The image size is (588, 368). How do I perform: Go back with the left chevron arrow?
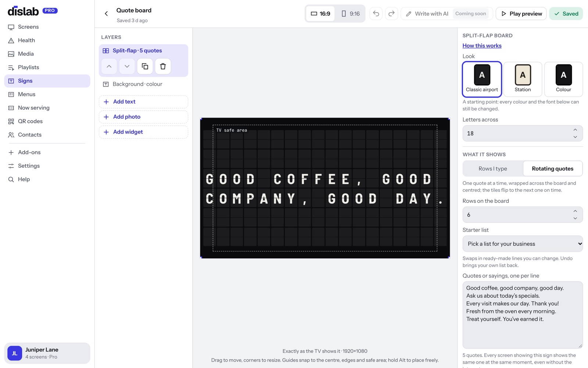pyautogui.click(x=106, y=14)
